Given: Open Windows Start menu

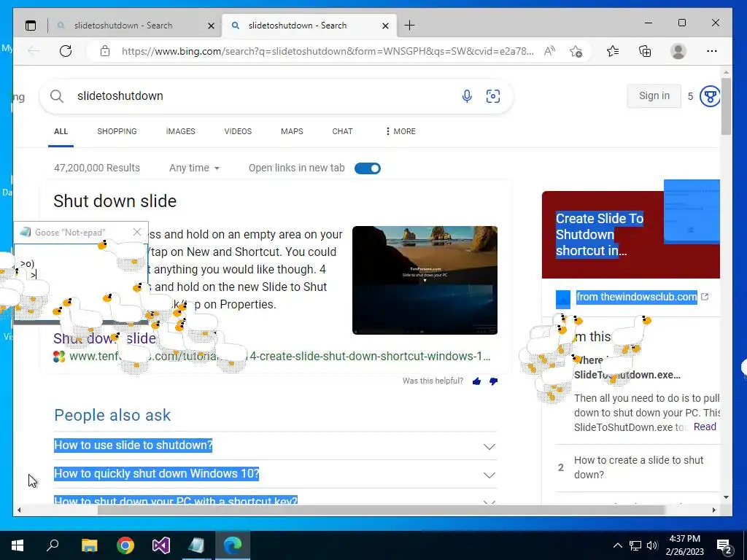Looking at the screenshot, I should pyautogui.click(x=18, y=545).
